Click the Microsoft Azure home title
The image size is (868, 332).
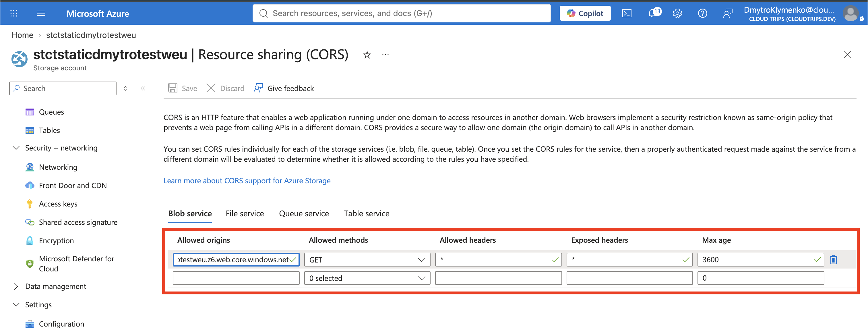coord(98,13)
